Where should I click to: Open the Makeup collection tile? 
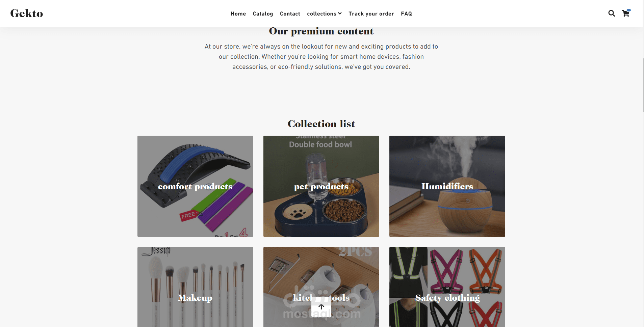pos(195,287)
